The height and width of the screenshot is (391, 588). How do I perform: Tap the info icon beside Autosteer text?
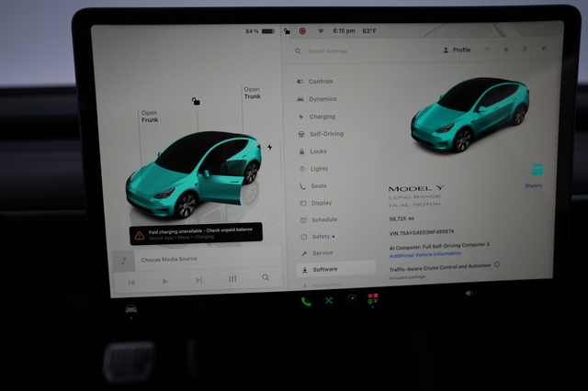coord(497,264)
